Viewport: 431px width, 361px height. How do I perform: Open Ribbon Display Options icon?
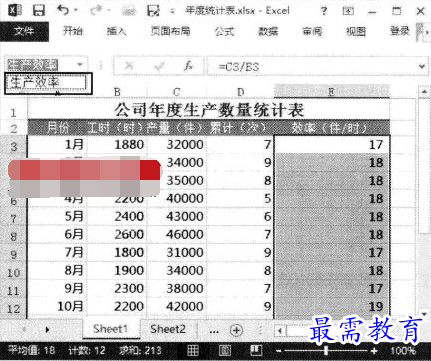click(348, 11)
